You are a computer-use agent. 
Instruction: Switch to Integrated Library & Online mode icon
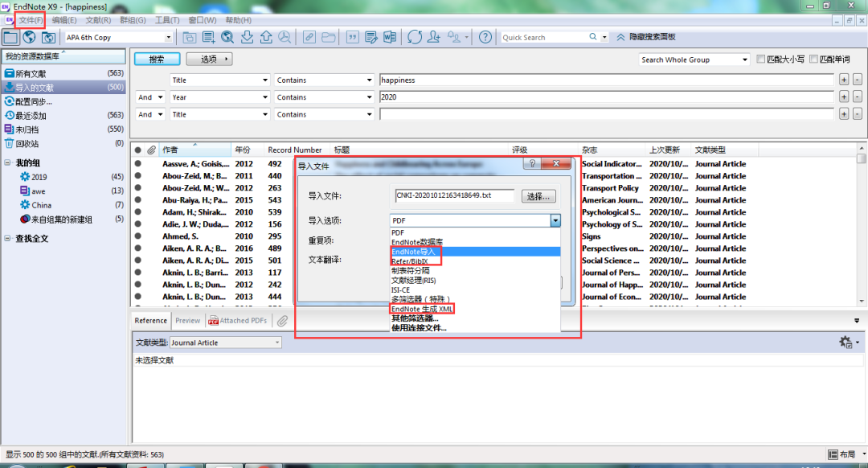pos(48,37)
